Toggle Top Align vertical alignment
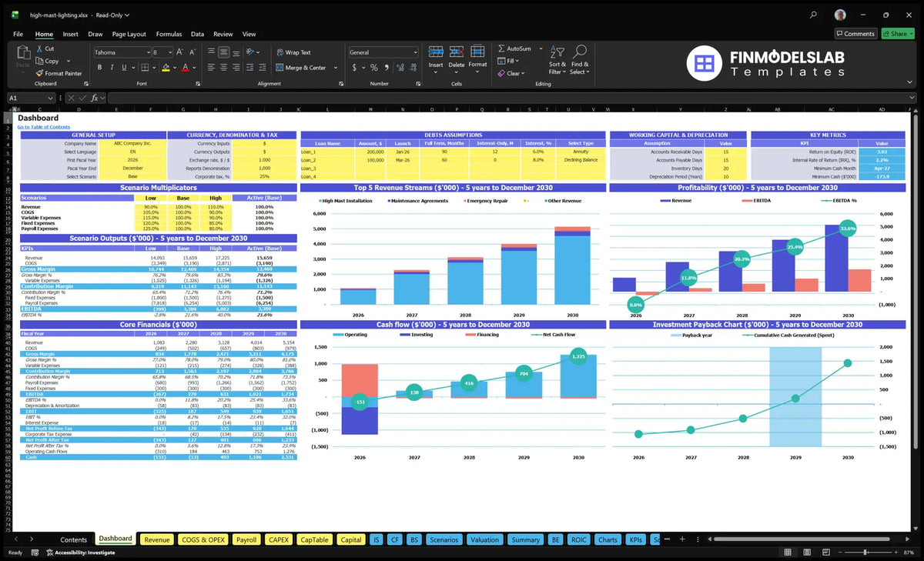This screenshot has width=924, height=561. point(210,52)
